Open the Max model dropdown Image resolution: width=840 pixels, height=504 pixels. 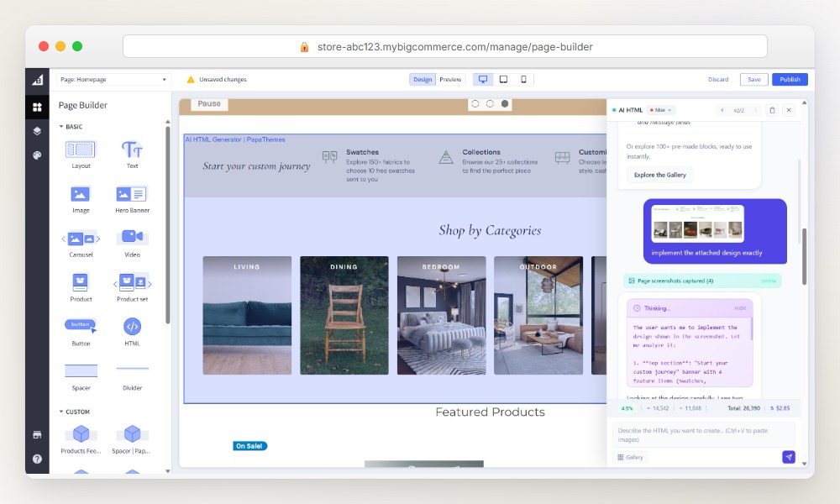[660, 109]
